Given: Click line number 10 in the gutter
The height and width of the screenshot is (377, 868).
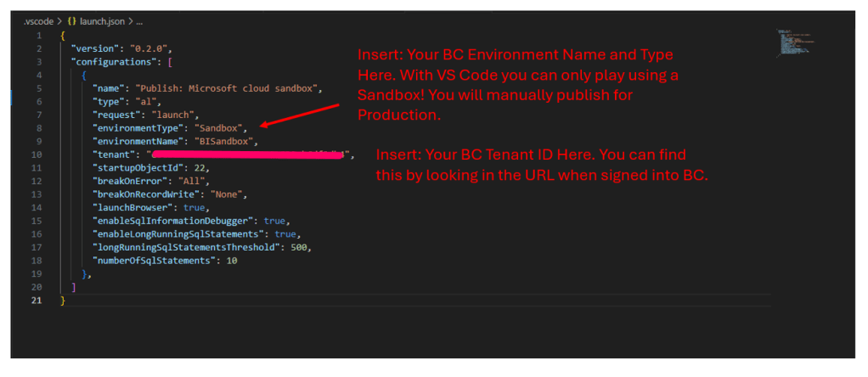Looking at the screenshot, I should pos(37,155).
